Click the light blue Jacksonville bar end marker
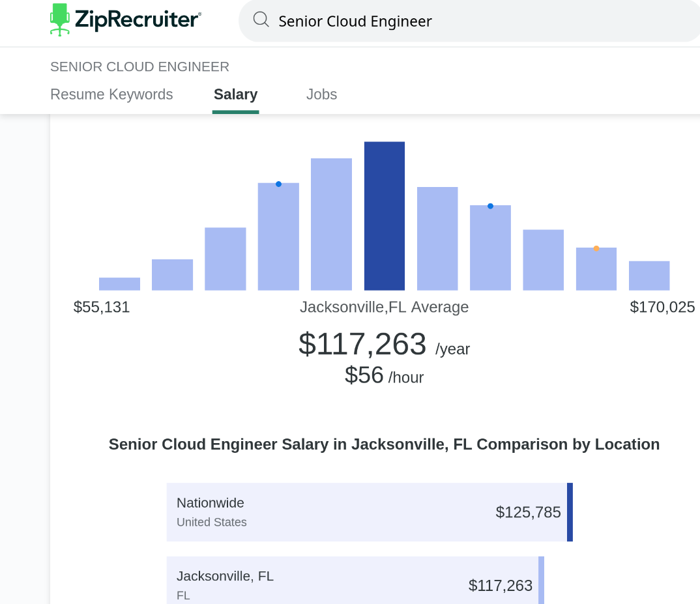The width and height of the screenshot is (700, 604). click(541, 581)
